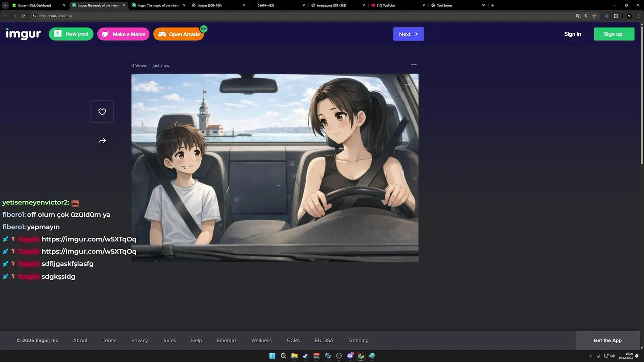The width and height of the screenshot is (644, 362).
Task: Go back in browser history
Action: coord(6,16)
